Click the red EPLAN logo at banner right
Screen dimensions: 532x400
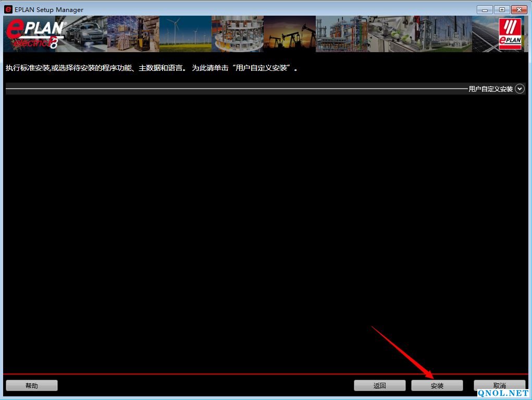(x=510, y=34)
